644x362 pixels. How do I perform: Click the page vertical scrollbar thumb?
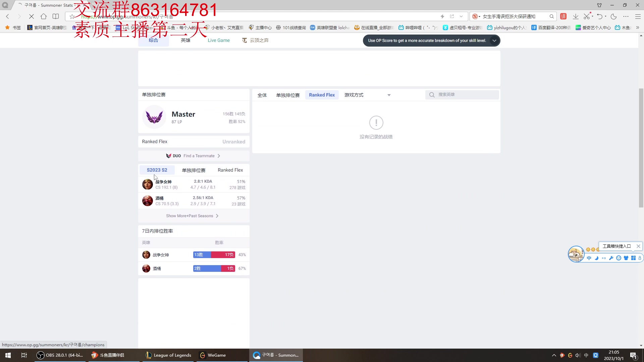coord(641,147)
